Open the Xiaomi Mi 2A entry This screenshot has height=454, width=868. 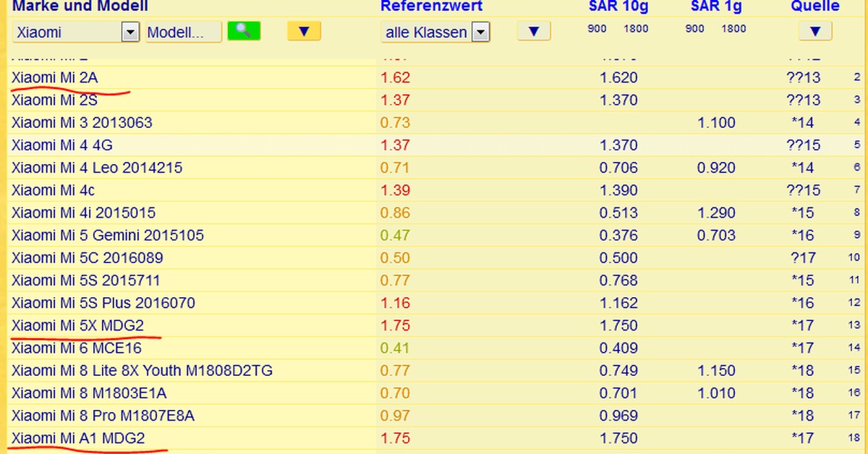coord(55,77)
